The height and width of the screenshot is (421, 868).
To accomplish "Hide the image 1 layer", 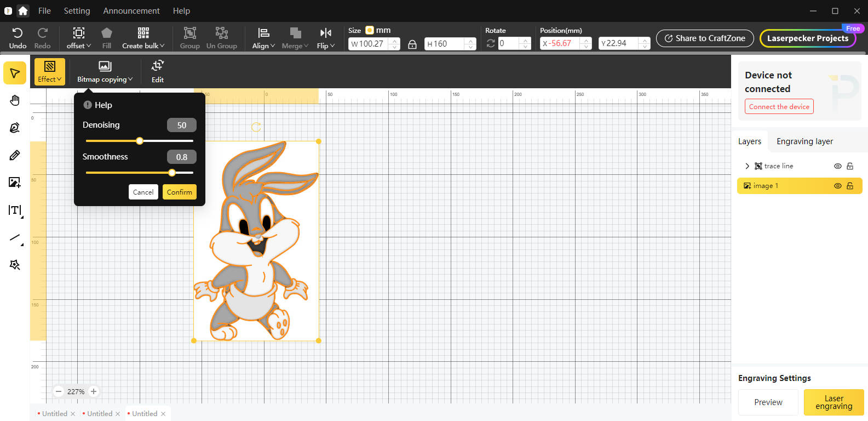I will click(x=838, y=186).
